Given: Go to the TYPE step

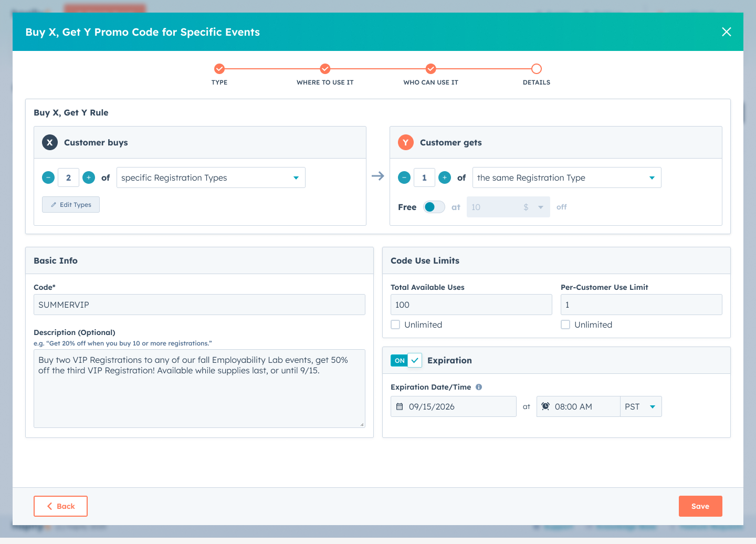Looking at the screenshot, I should (x=219, y=69).
